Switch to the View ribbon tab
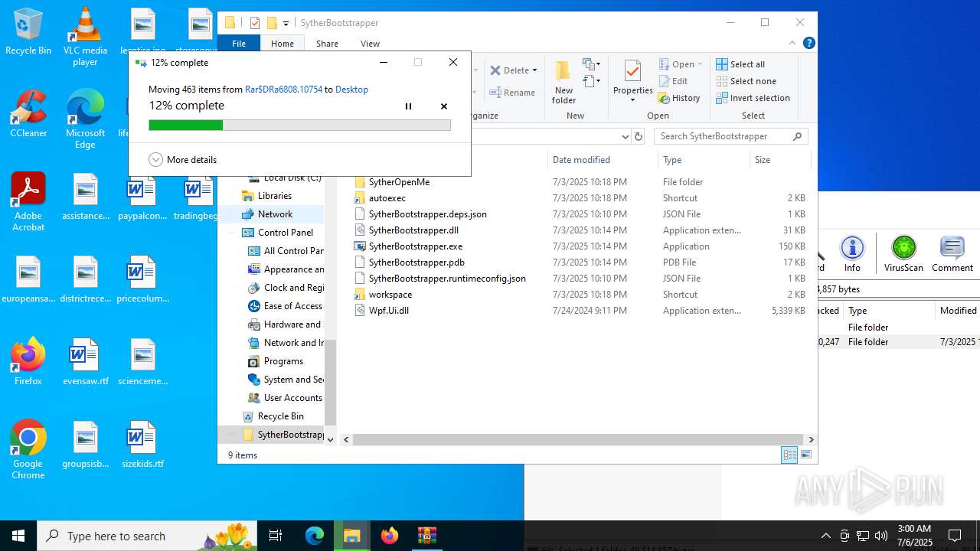This screenshot has width=980, height=551. (370, 44)
